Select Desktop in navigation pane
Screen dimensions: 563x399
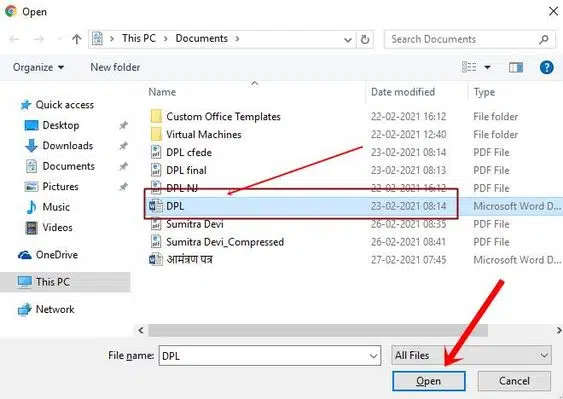52,125
